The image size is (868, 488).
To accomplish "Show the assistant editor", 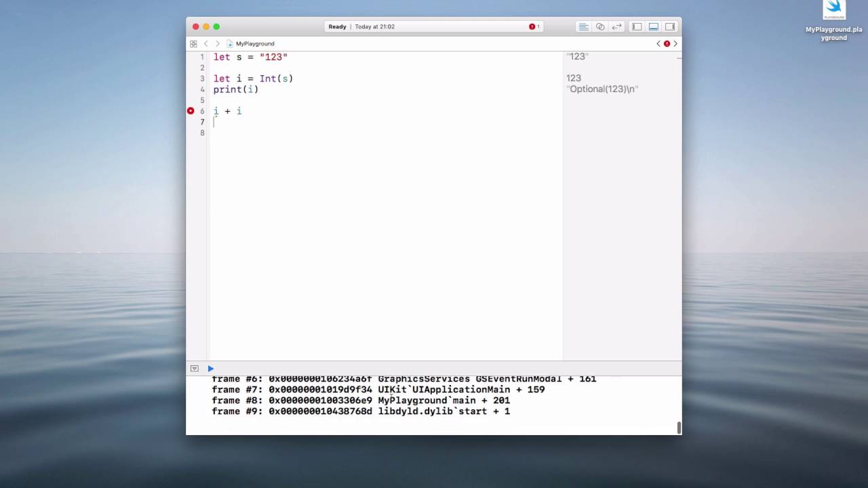I will [600, 26].
